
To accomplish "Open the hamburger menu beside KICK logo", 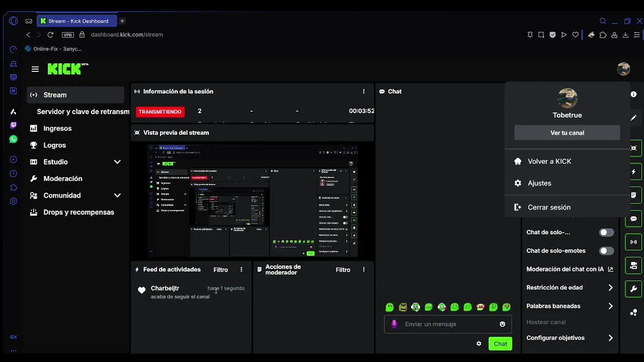I will pos(35,69).
